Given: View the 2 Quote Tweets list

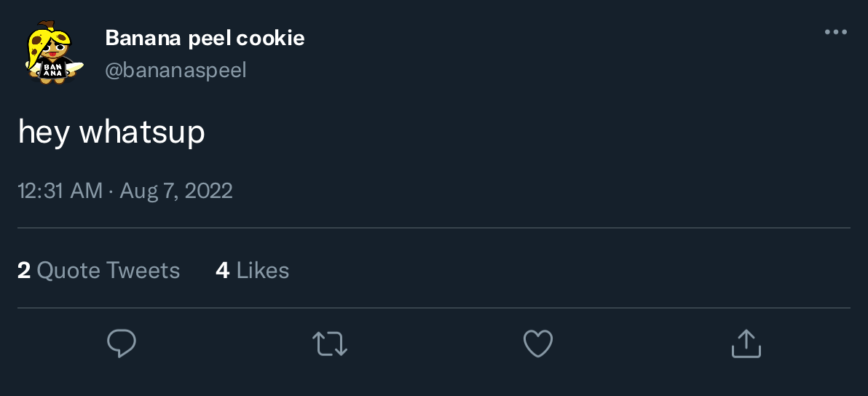Looking at the screenshot, I should point(98,271).
